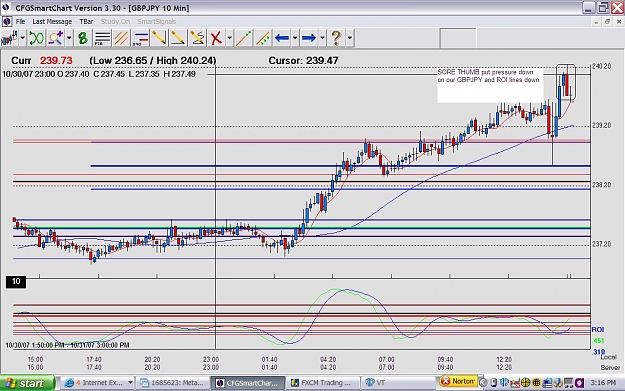Select the pencil freehand scribble tool
Image resolution: width=625 pixels, height=391 pixels.
click(x=197, y=38)
